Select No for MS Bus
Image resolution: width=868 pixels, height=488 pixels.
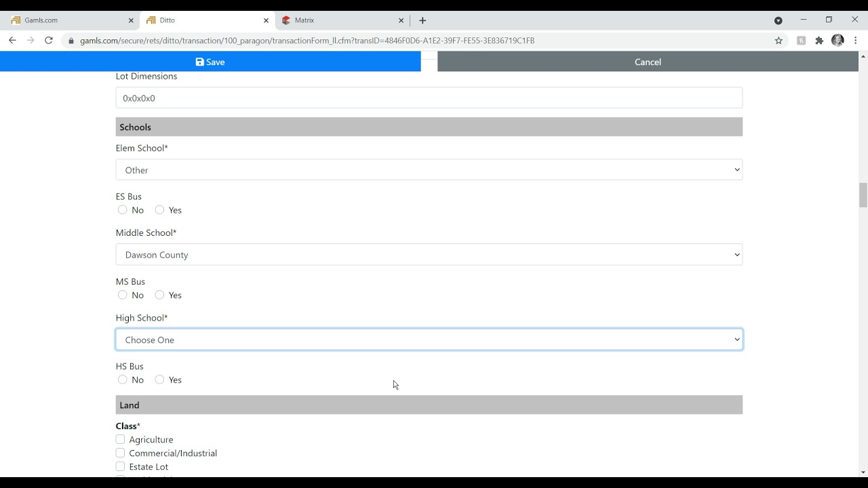point(122,294)
